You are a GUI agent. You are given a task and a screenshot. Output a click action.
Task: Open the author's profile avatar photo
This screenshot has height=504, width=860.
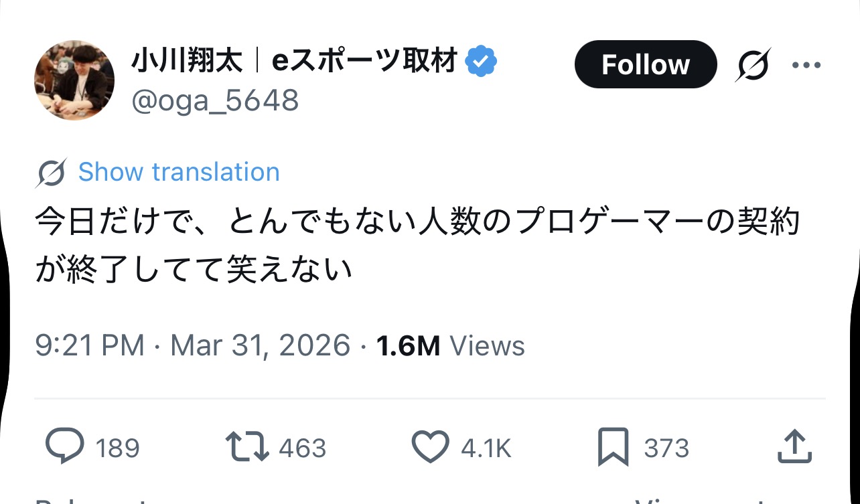(x=74, y=80)
